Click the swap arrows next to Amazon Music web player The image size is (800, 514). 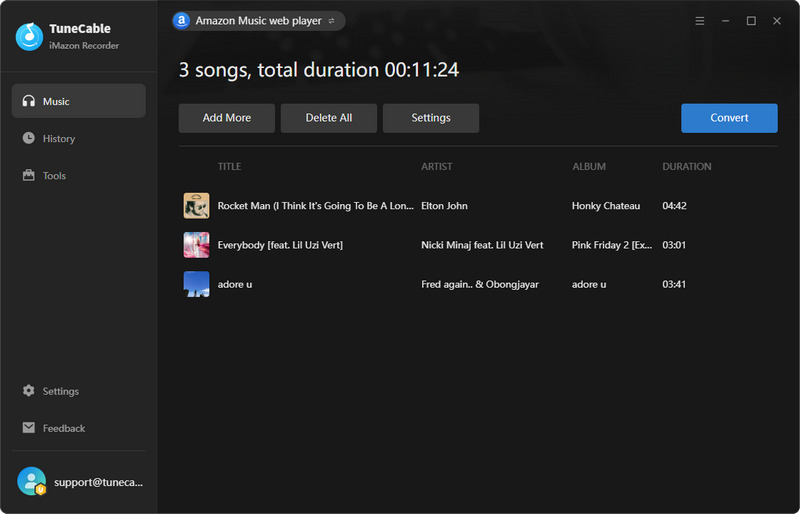click(331, 21)
